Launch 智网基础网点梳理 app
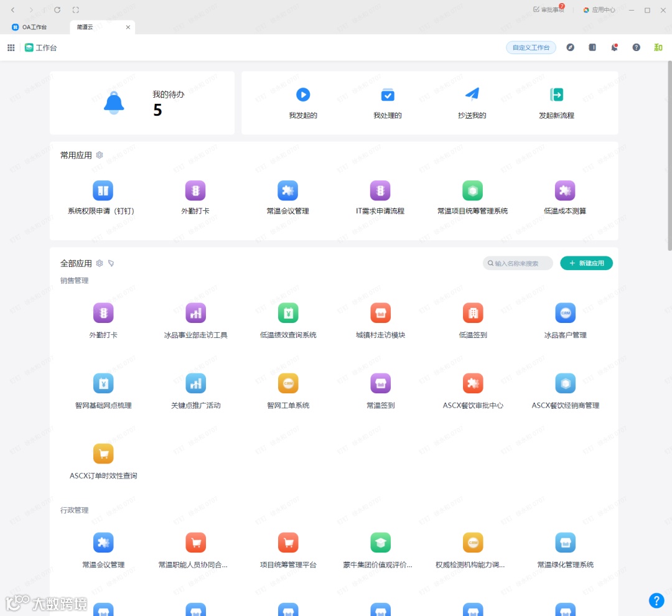Image resolution: width=672 pixels, height=616 pixels. coord(103,383)
